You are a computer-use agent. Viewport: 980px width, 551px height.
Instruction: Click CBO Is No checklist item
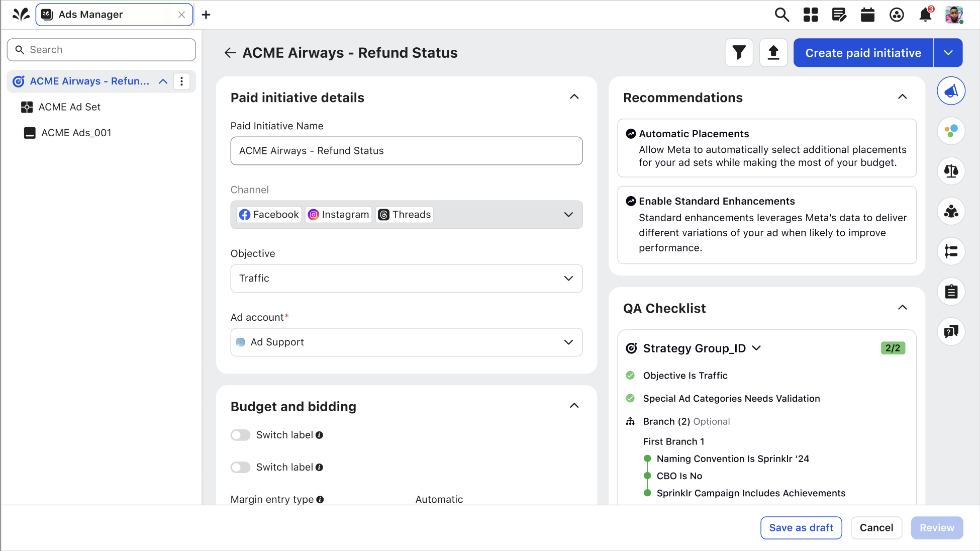[679, 476]
